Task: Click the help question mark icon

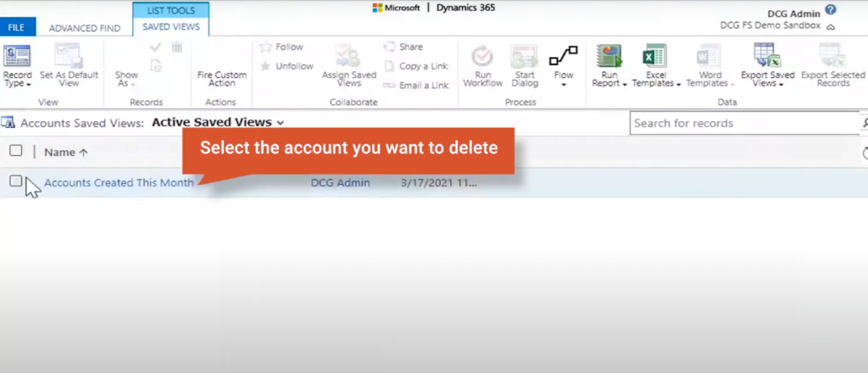Action: click(831, 9)
